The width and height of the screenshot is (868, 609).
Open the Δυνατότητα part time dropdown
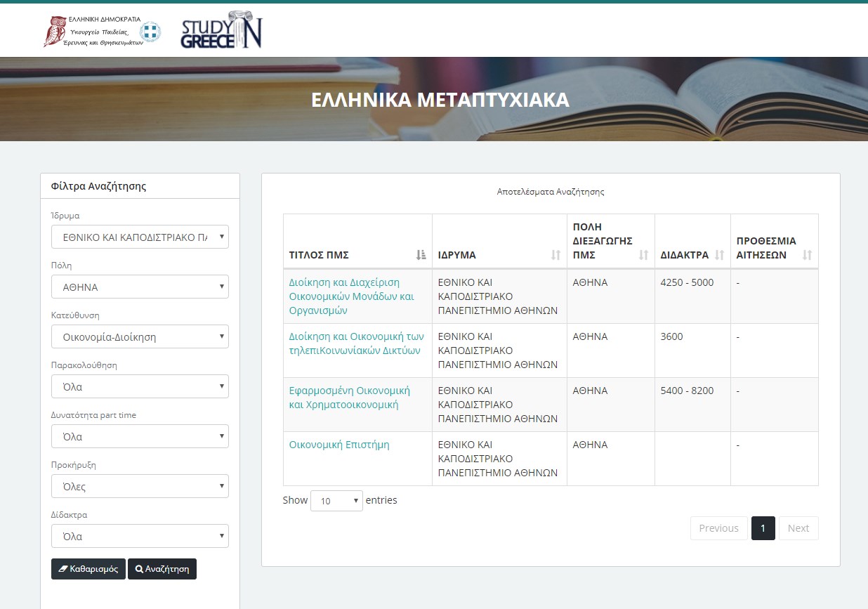140,437
